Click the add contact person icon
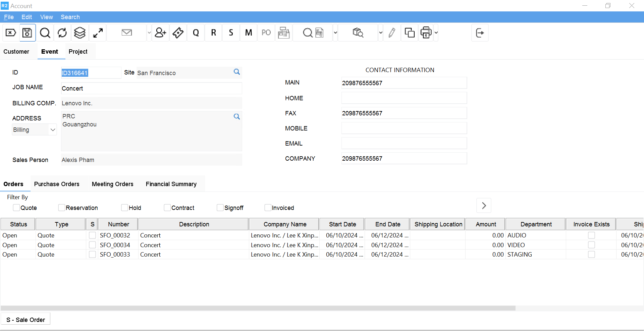644x331 pixels. coord(160,33)
